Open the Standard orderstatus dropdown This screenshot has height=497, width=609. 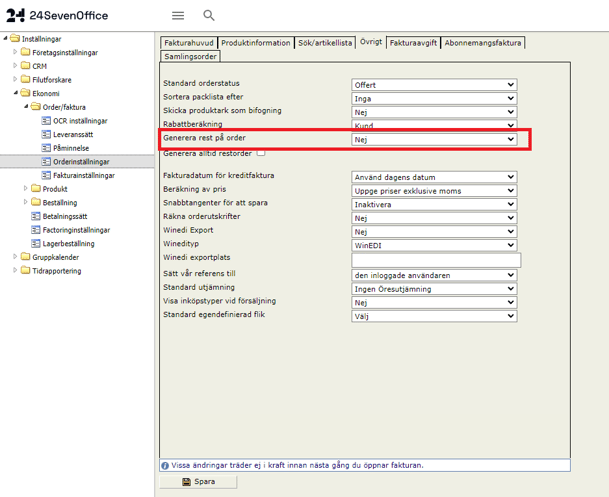click(x=434, y=85)
